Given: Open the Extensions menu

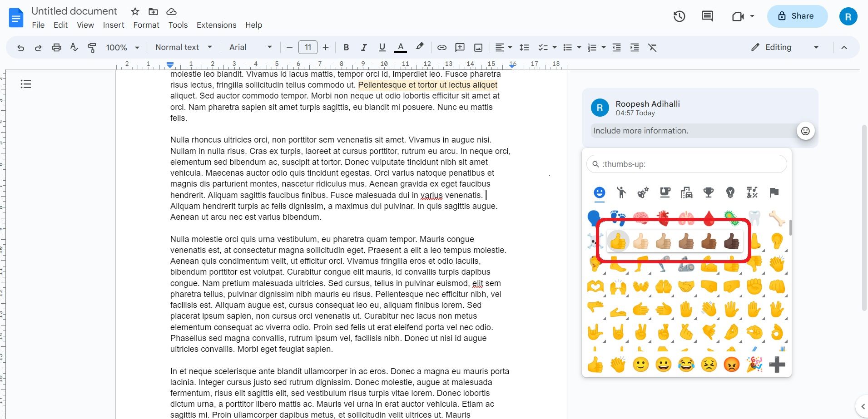Looking at the screenshot, I should point(216,25).
